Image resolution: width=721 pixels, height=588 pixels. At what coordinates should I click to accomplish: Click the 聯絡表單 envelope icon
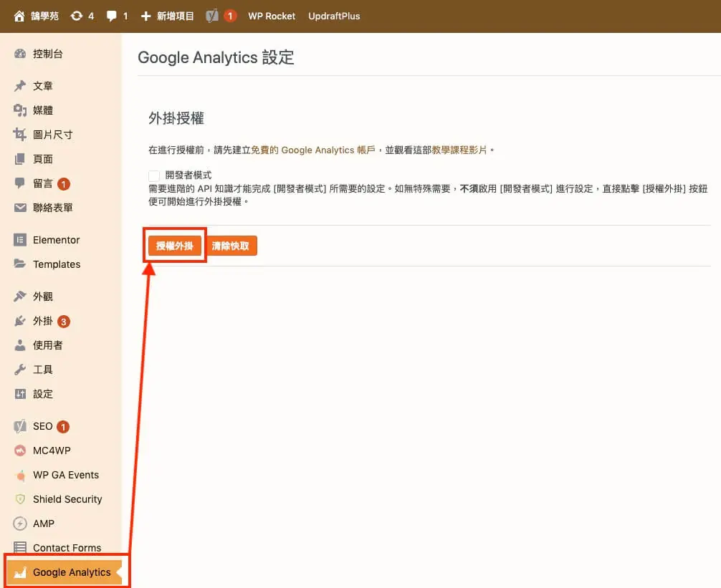tap(20, 208)
